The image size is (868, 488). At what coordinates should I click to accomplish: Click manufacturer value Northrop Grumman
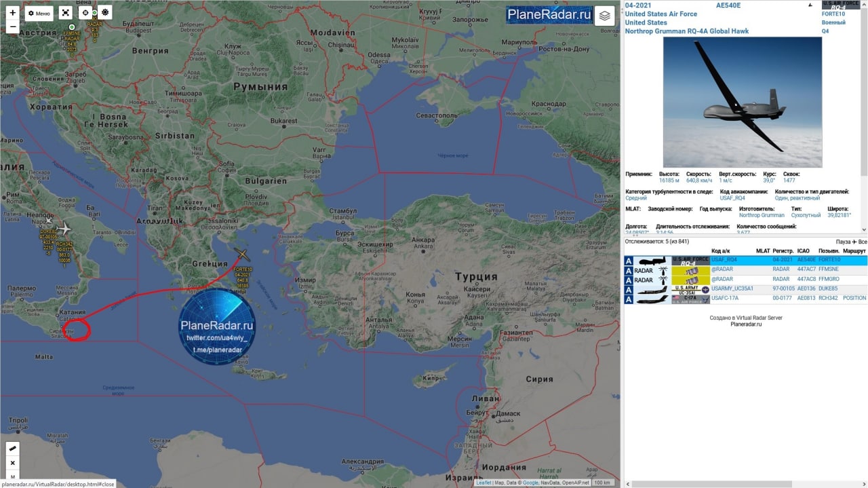[x=762, y=215]
